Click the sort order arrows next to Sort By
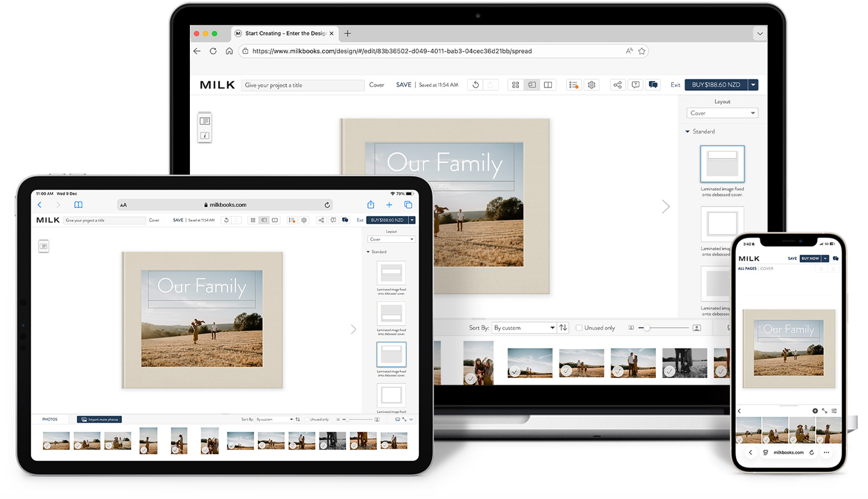 click(563, 328)
